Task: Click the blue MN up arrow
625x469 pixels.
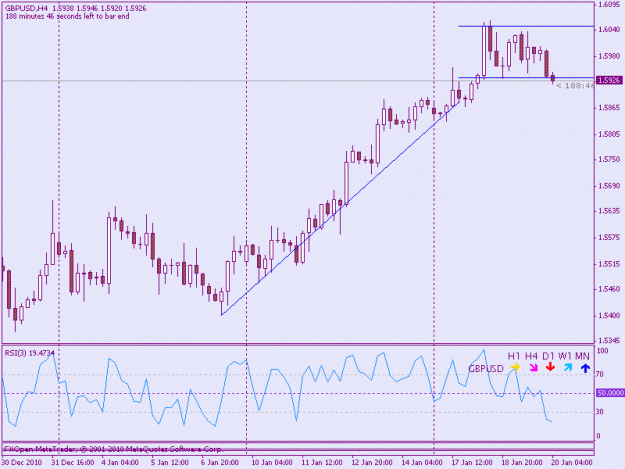Action: [x=585, y=367]
